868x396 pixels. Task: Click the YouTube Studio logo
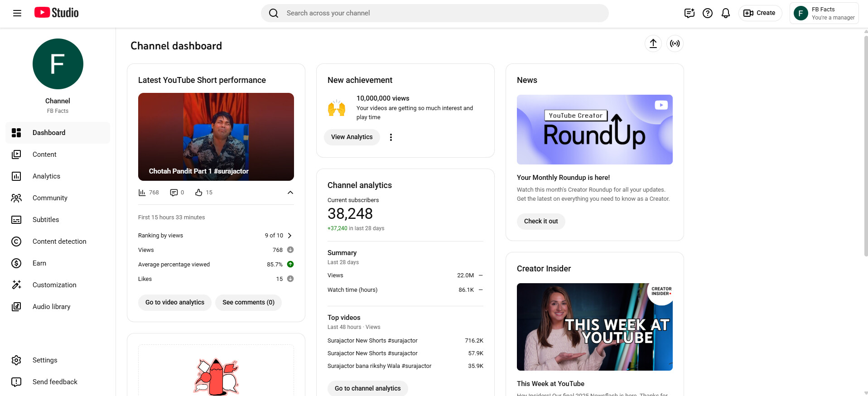click(57, 13)
